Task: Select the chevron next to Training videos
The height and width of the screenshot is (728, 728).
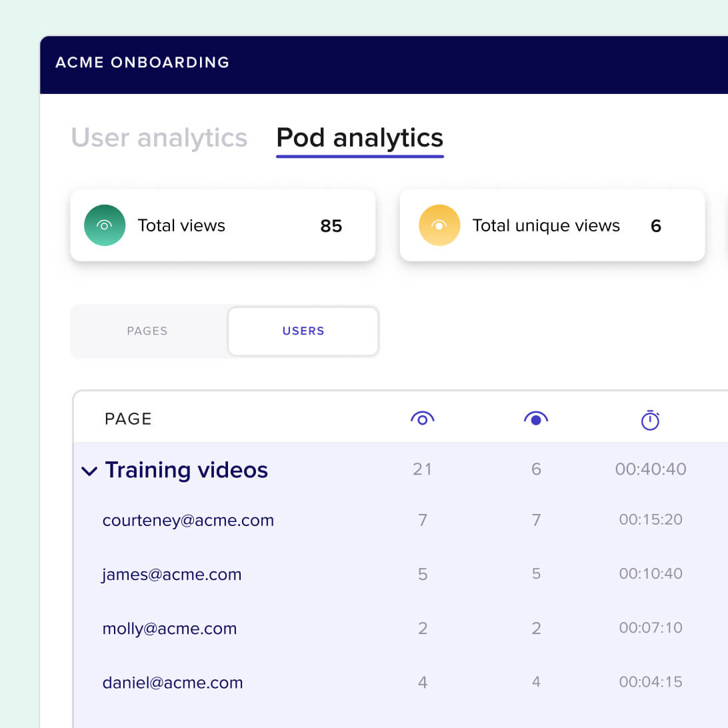Action: [89, 471]
